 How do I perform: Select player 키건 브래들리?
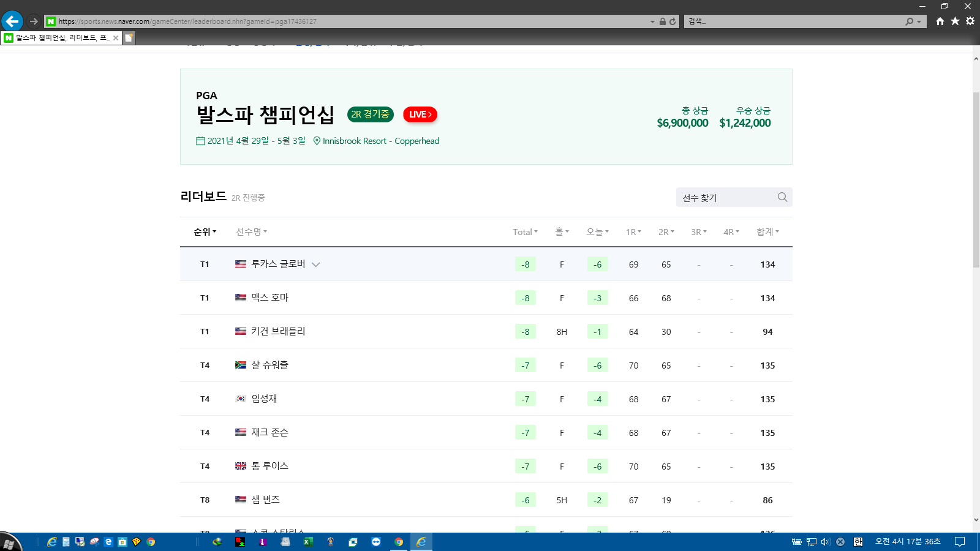(x=278, y=331)
